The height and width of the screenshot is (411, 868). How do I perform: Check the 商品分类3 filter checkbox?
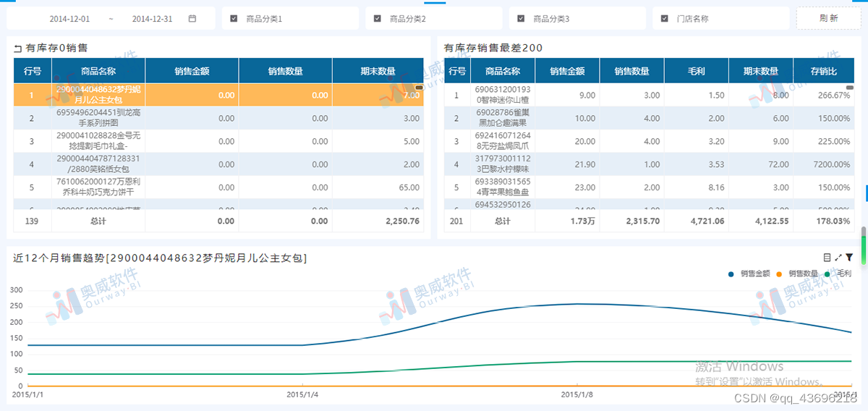[x=522, y=18]
